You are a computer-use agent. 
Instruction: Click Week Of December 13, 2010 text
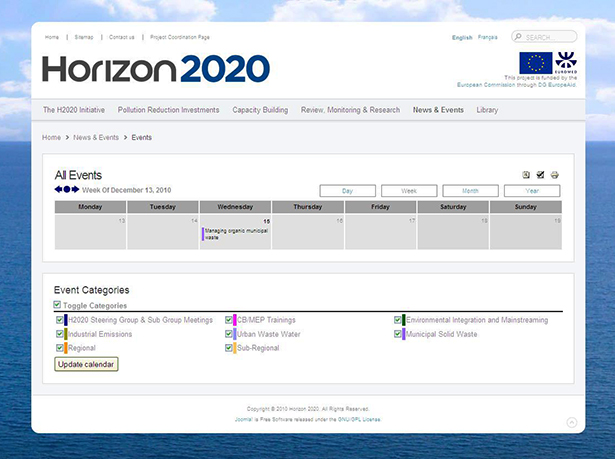pos(126,190)
